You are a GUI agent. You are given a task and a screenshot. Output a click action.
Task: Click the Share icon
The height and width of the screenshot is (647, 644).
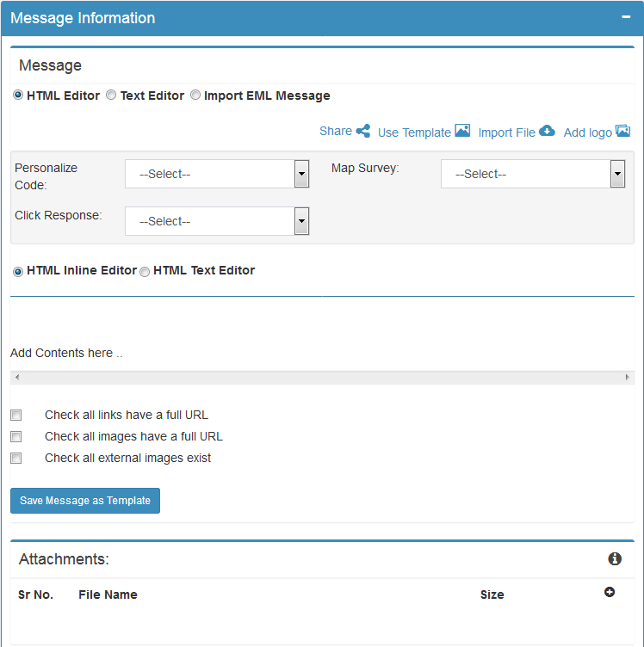(363, 132)
